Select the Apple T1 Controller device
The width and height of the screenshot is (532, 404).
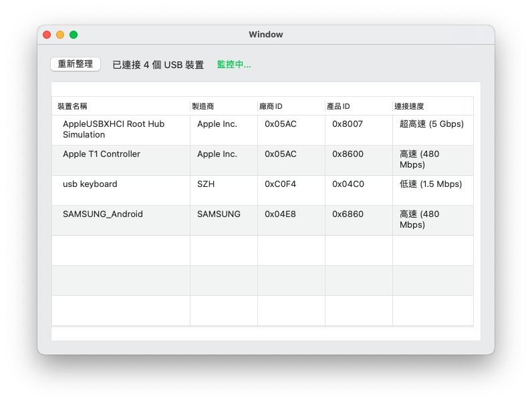click(x=102, y=154)
